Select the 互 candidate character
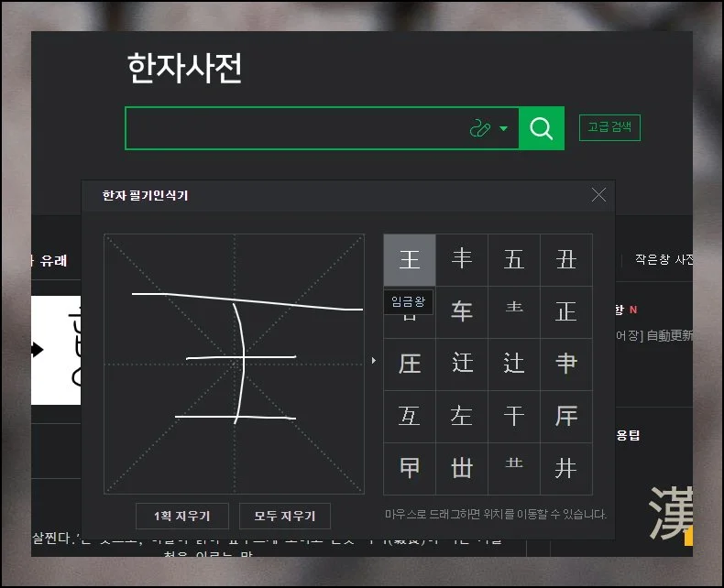Screen dimensions: 724x588 (410, 417)
